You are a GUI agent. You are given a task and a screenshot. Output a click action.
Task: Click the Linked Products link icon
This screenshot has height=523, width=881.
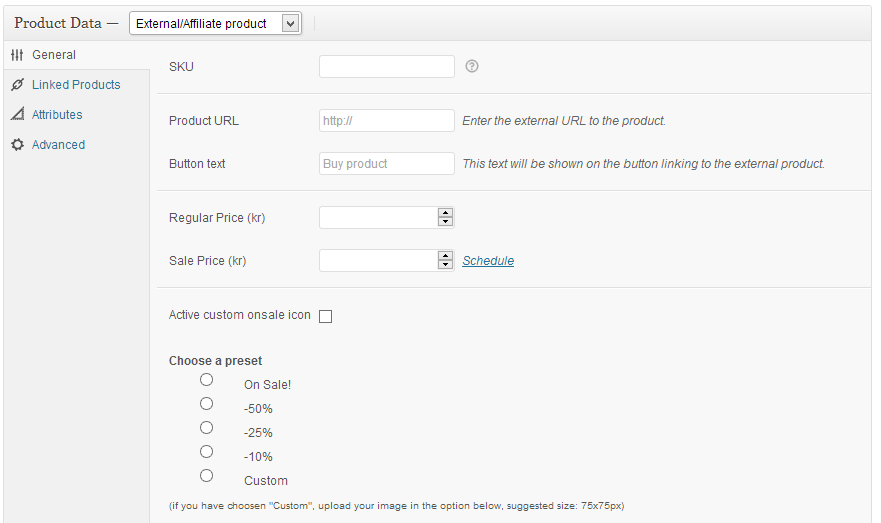point(17,85)
